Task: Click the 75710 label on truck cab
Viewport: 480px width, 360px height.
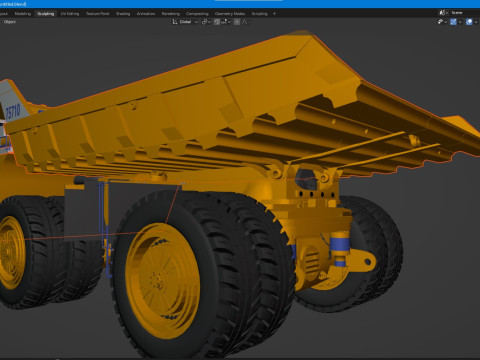Action: point(13,112)
